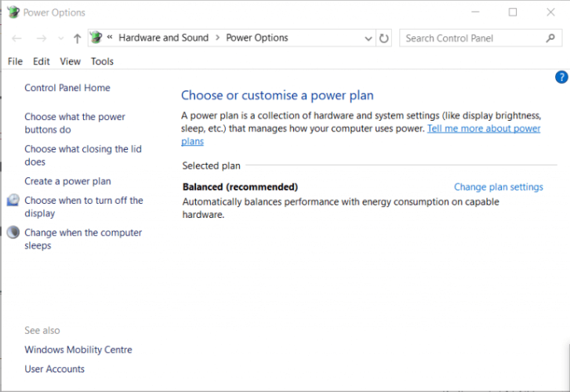Select the Balanced (recommended) plan text
Viewport: 570px width, 392px height.
coord(240,187)
